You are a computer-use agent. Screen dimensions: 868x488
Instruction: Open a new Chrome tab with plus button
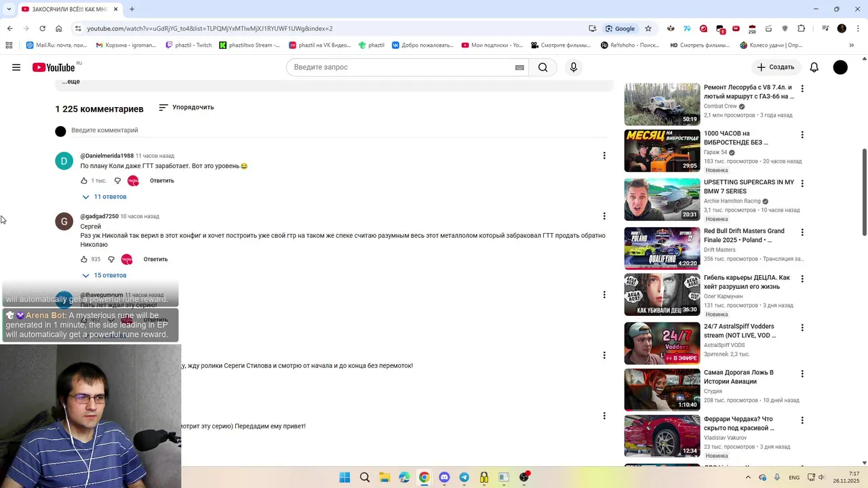[132, 9]
